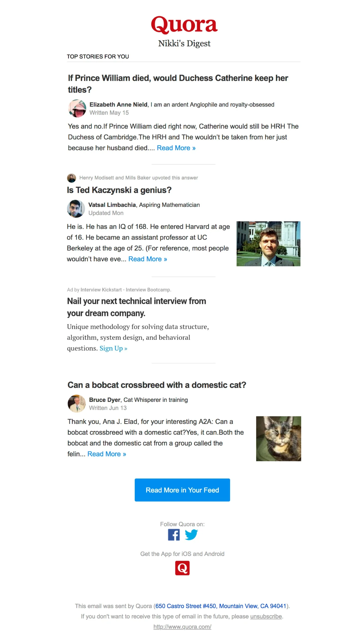Open the 'Is Ted Kaczynski a genius?' question
The width and height of the screenshot is (358, 644).
(119, 190)
